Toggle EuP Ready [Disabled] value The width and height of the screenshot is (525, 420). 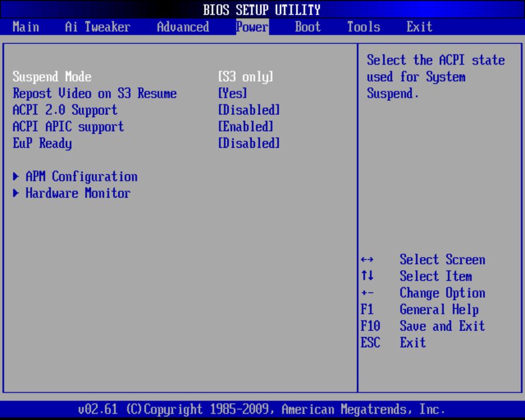pyautogui.click(x=249, y=143)
